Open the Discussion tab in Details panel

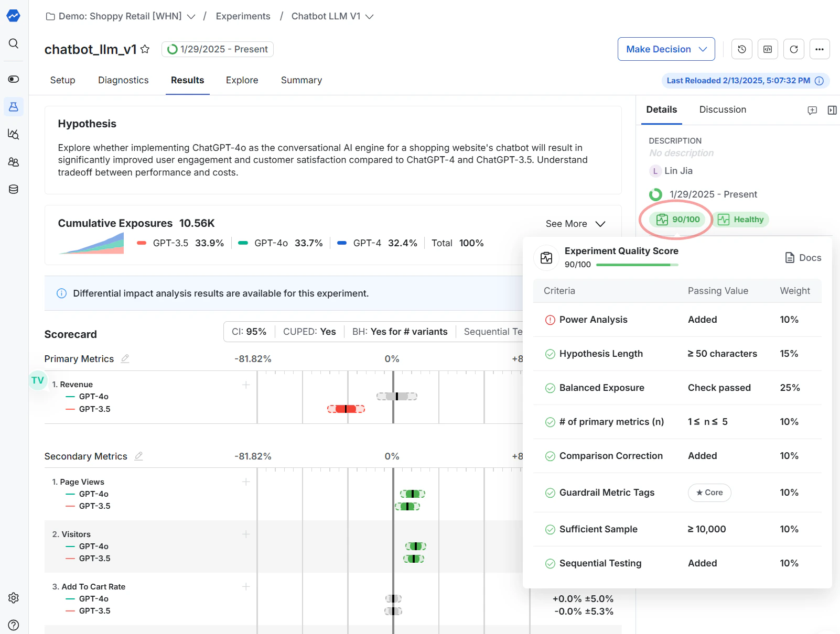pyautogui.click(x=723, y=110)
